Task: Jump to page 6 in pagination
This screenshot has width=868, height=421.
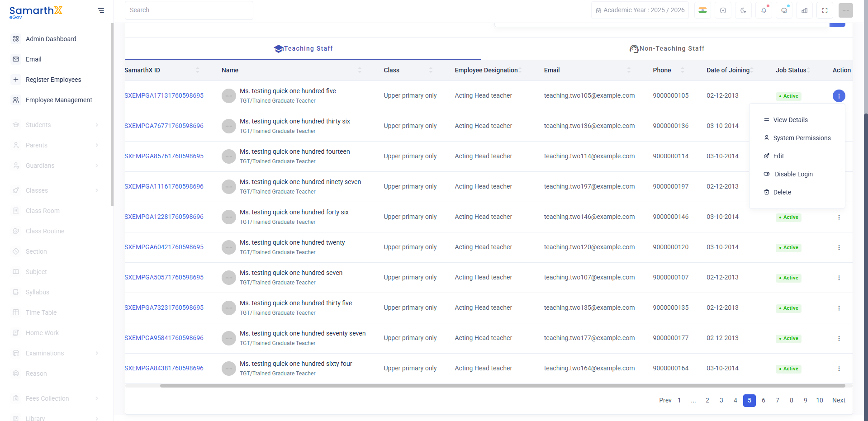Action: click(x=764, y=400)
